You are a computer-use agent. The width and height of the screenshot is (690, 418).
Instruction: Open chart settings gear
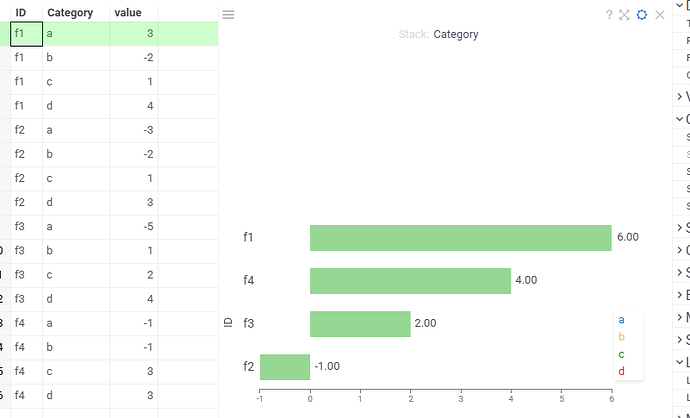click(x=642, y=15)
